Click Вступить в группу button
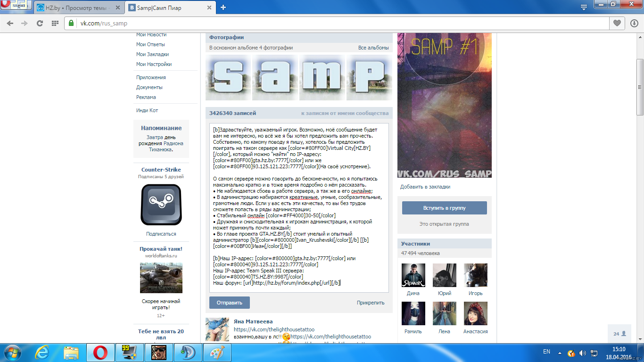 click(445, 208)
